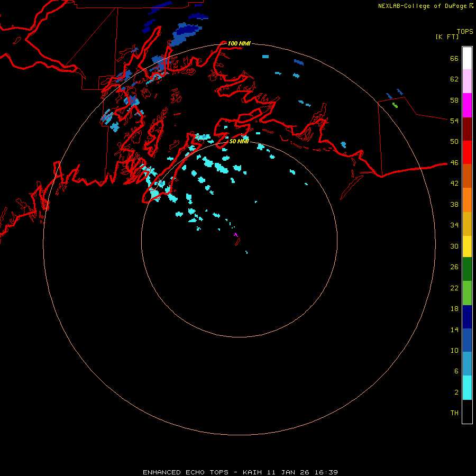The height and width of the screenshot is (476, 476).
Task: Click the legend value '18'
Action: (454, 309)
